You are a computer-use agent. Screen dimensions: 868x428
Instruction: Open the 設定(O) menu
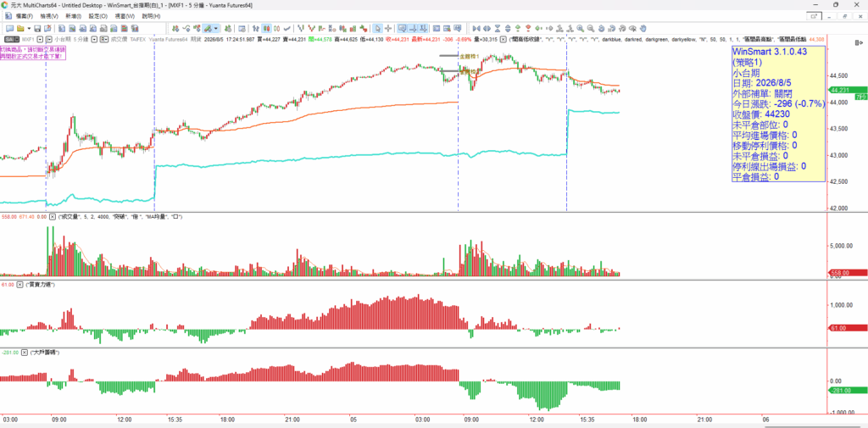point(98,16)
